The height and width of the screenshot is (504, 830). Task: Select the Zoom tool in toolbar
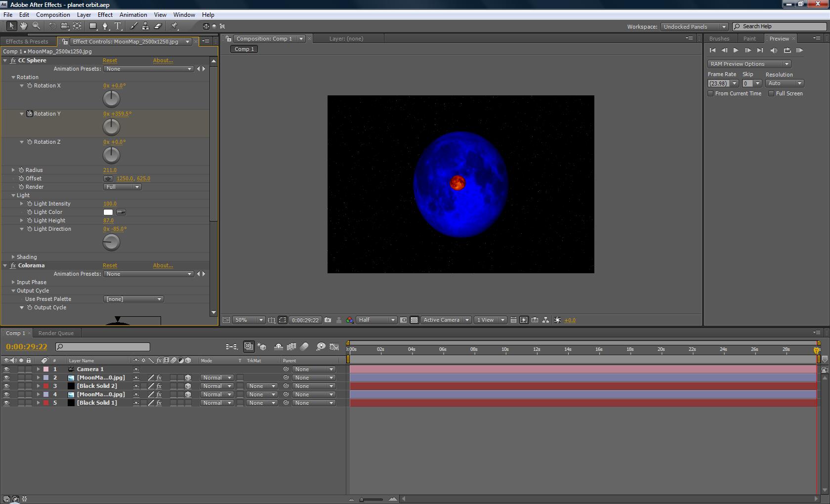[36, 26]
